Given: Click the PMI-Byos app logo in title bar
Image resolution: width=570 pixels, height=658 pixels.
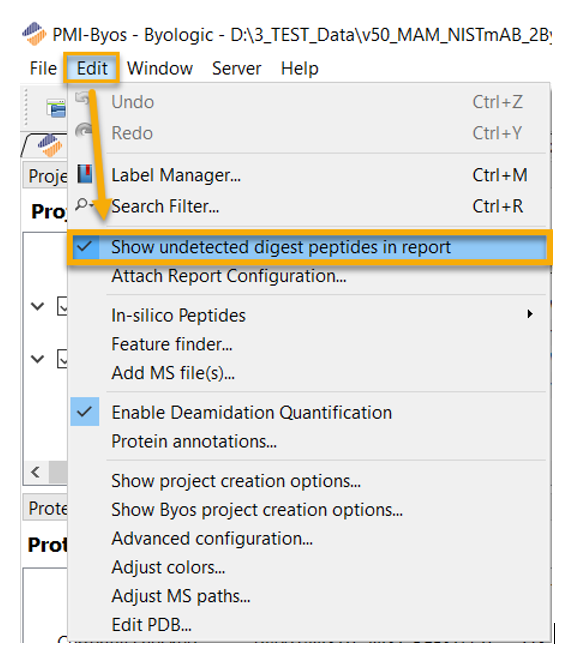Looking at the screenshot, I should (x=34, y=34).
